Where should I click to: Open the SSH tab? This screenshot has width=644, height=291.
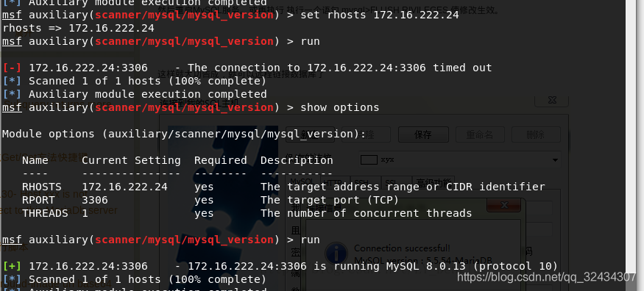pyautogui.click(x=365, y=182)
